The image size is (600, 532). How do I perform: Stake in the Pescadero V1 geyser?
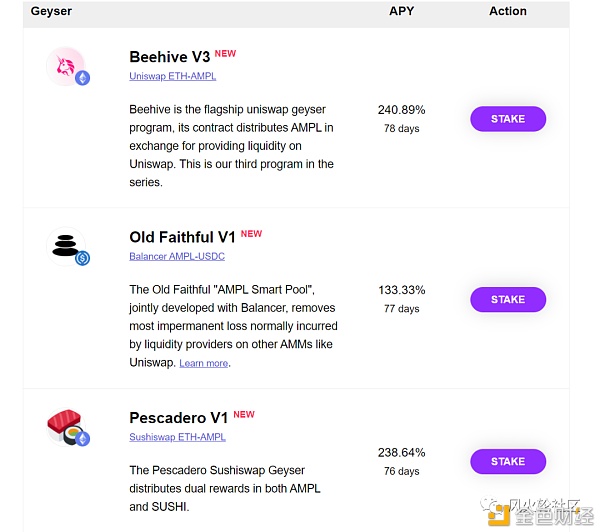click(x=508, y=461)
